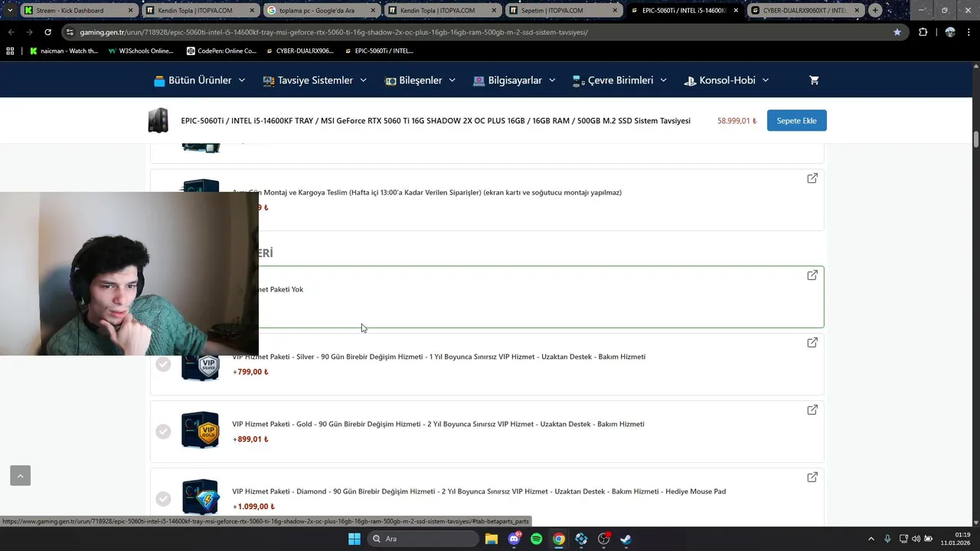Select the VIP Gold package radio check
980x551 pixels.
pos(163,432)
